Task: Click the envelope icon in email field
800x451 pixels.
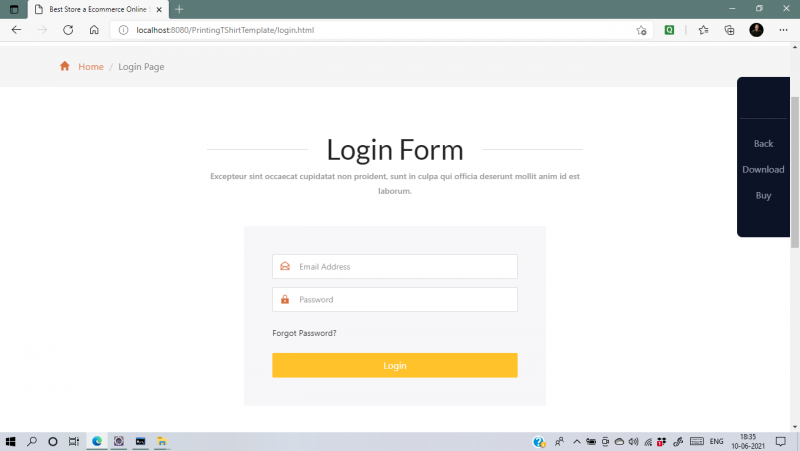Action: coord(285,266)
